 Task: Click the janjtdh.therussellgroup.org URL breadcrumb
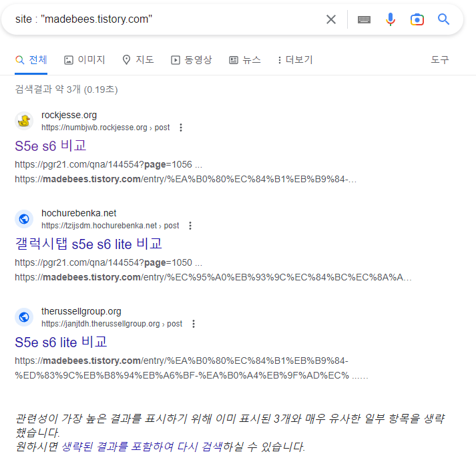coord(111,324)
